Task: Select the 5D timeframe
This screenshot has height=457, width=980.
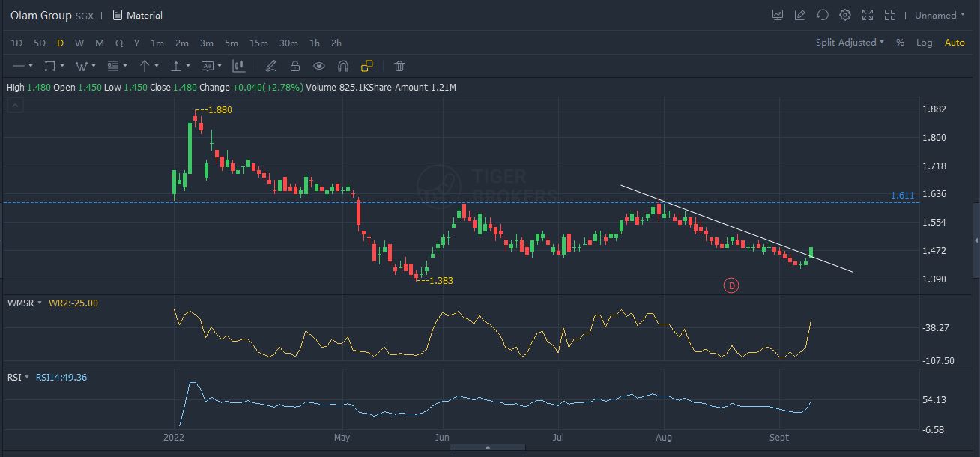Action: click(x=40, y=43)
